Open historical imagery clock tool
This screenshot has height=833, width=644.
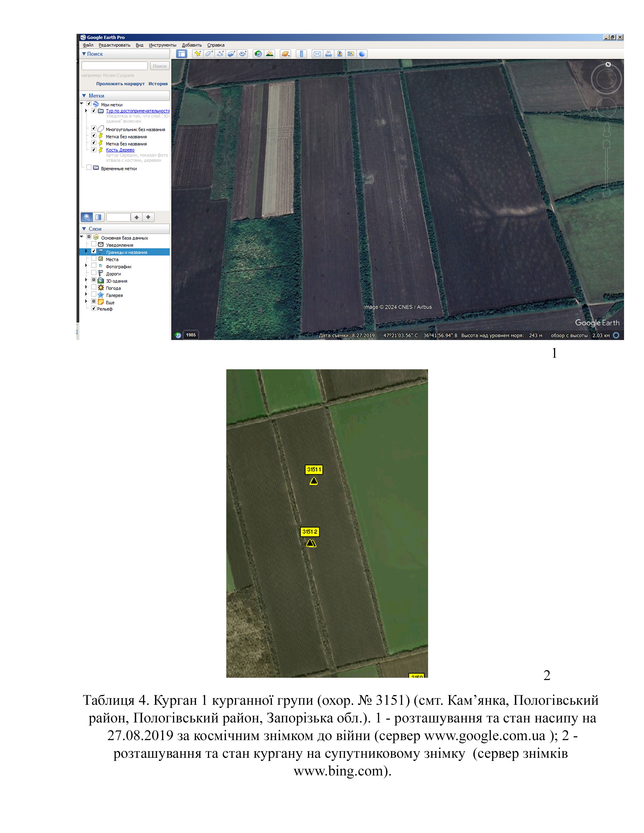pyautogui.click(x=258, y=54)
